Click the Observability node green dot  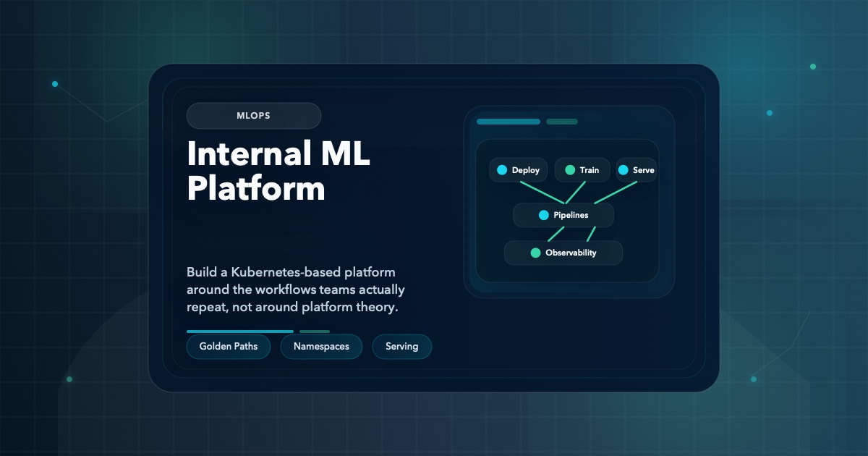pyautogui.click(x=535, y=253)
